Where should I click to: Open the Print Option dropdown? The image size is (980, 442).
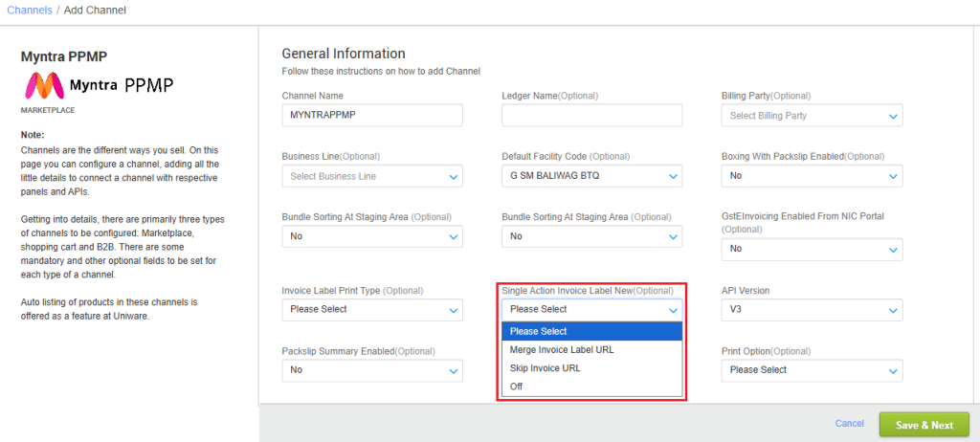pos(812,370)
